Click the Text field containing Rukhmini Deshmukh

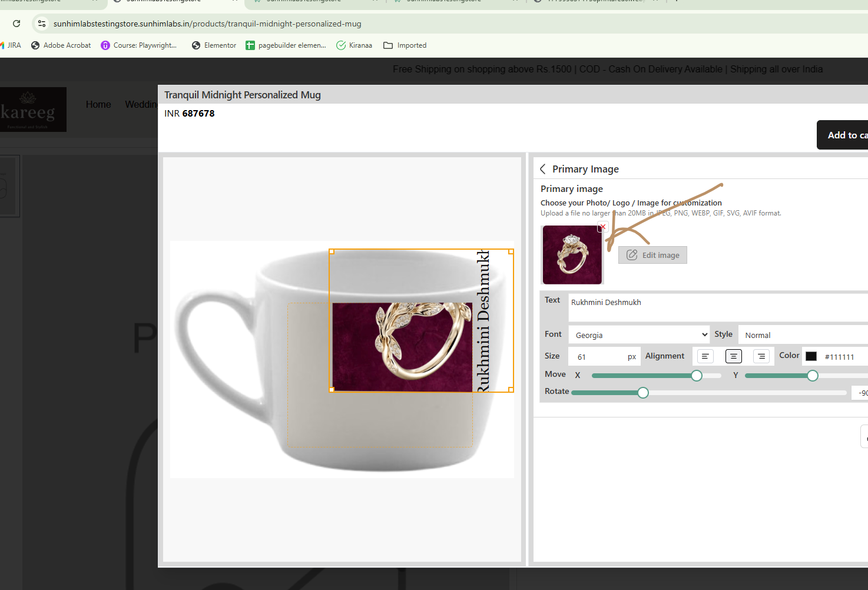[x=718, y=307]
